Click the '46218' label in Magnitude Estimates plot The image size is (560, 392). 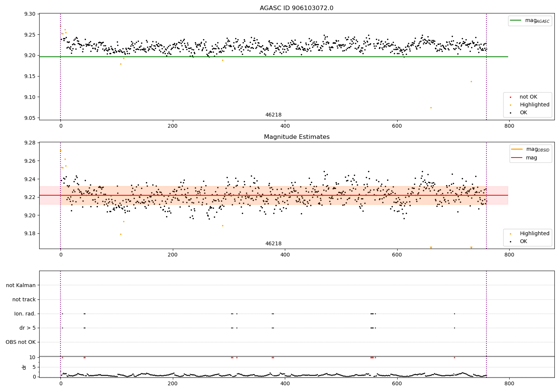pos(273,244)
